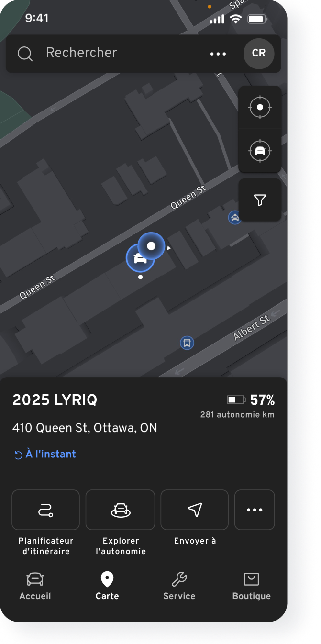Center the map on the vehicle
The height and width of the screenshot is (644, 321).
(260, 151)
